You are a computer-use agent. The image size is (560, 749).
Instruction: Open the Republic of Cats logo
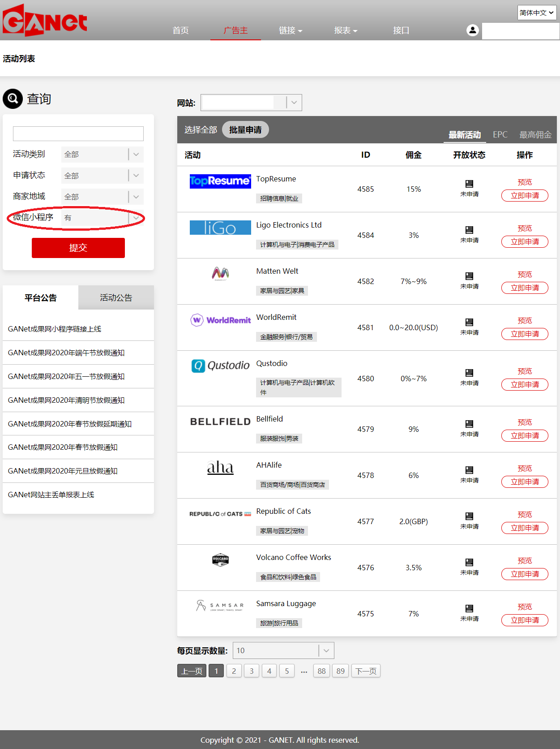pyautogui.click(x=220, y=514)
